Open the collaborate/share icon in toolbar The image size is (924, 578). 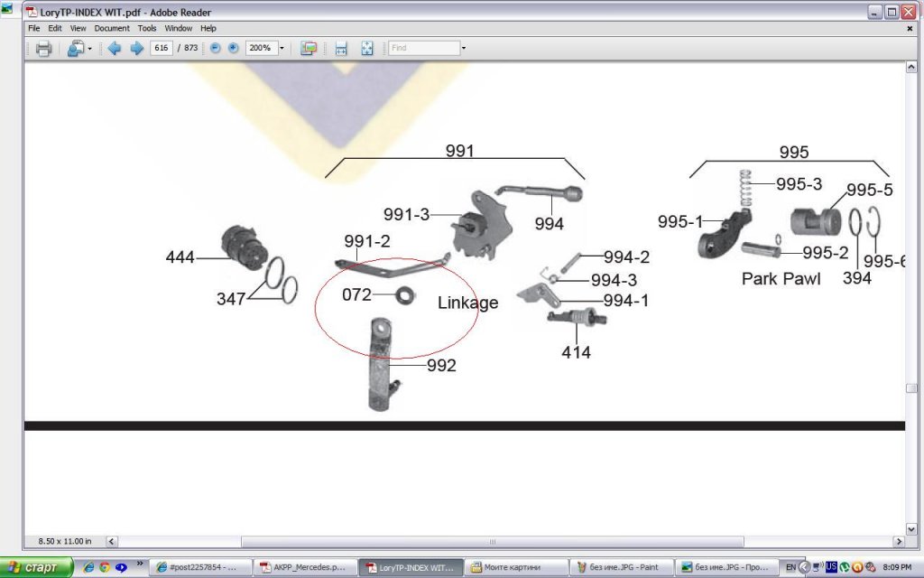tap(75, 49)
